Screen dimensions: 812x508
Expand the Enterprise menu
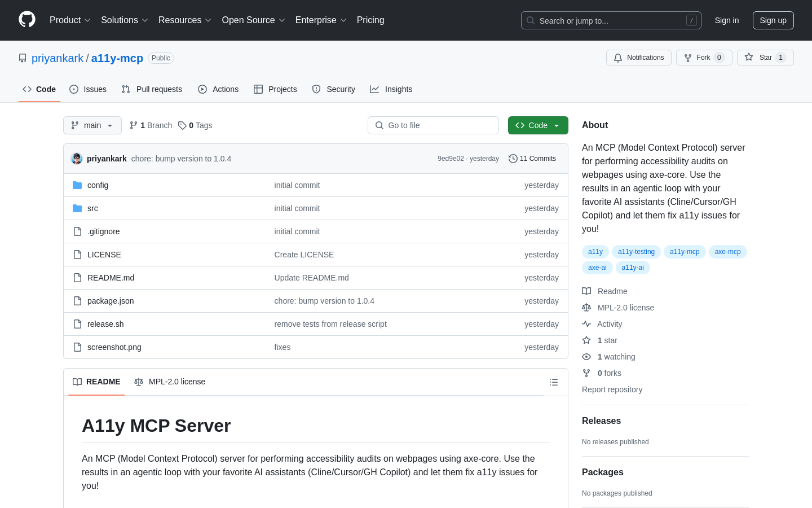tap(321, 20)
